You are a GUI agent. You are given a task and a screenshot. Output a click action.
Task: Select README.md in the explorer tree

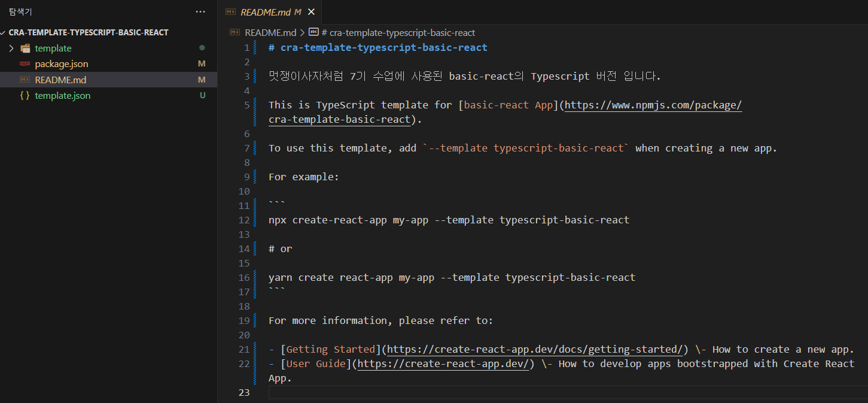108,80
